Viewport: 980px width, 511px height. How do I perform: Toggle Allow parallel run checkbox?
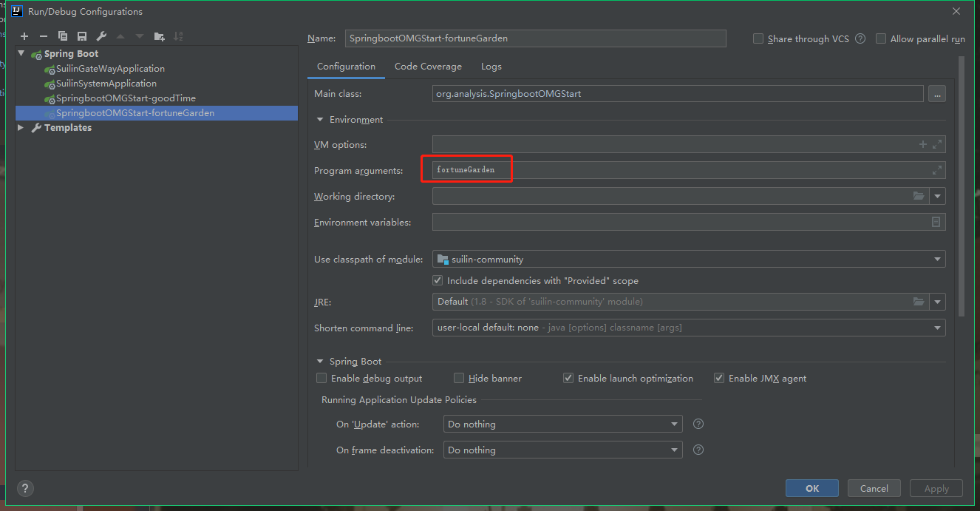click(x=881, y=39)
